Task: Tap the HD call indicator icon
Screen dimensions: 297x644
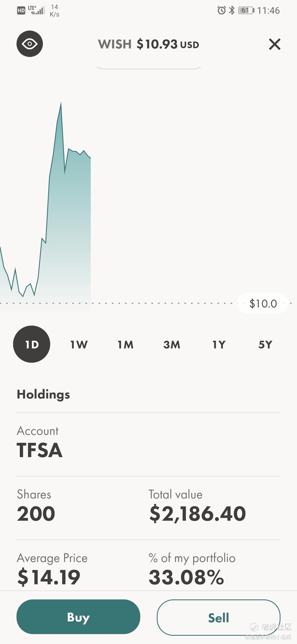Action: coord(21,10)
